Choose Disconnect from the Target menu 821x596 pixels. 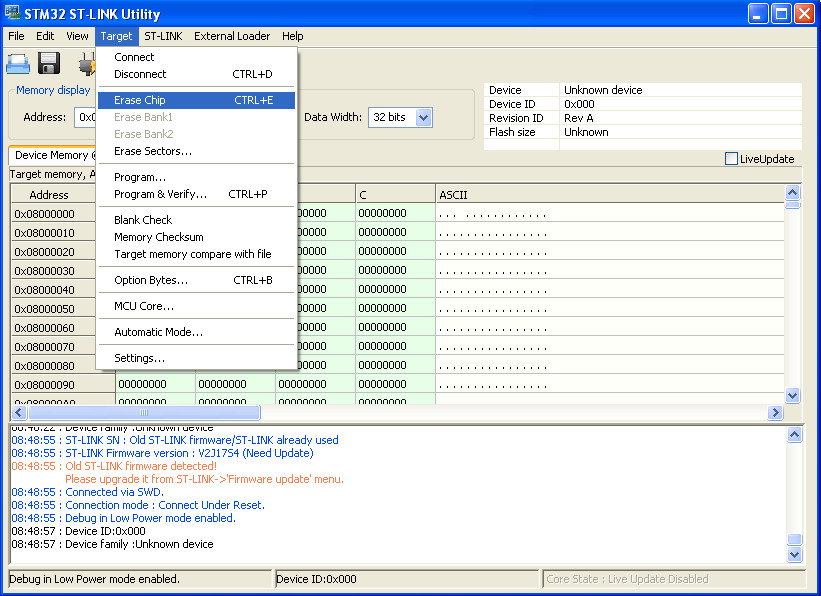196,74
